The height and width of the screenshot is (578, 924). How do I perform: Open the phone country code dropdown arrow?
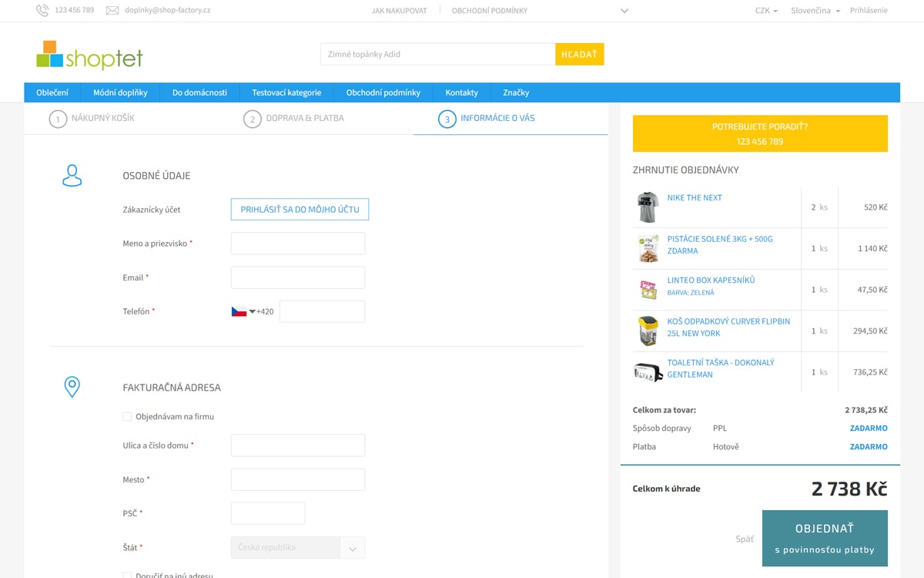pos(252,311)
